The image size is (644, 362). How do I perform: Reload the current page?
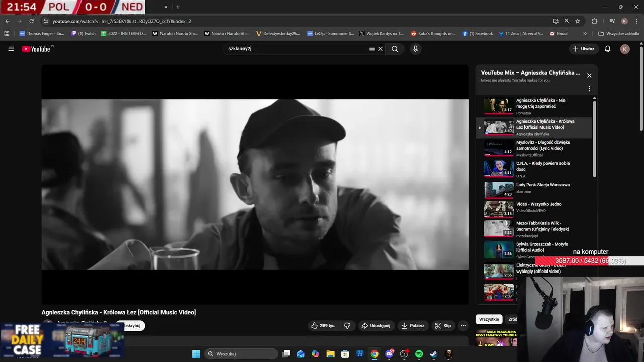[31, 21]
